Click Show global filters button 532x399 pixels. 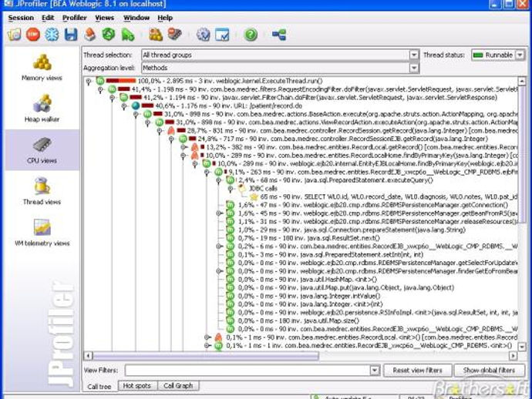coord(489,370)
